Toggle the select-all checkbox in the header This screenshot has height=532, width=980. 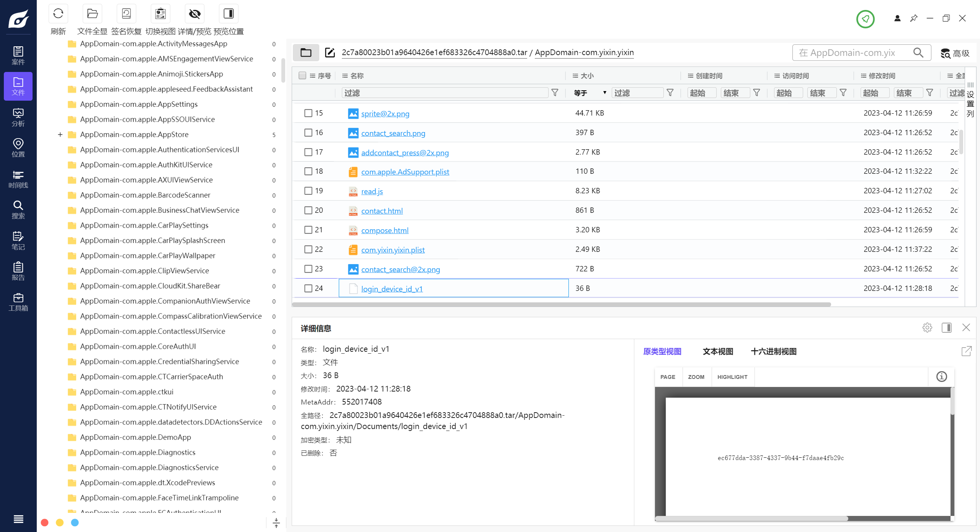[x=302, y=75]
